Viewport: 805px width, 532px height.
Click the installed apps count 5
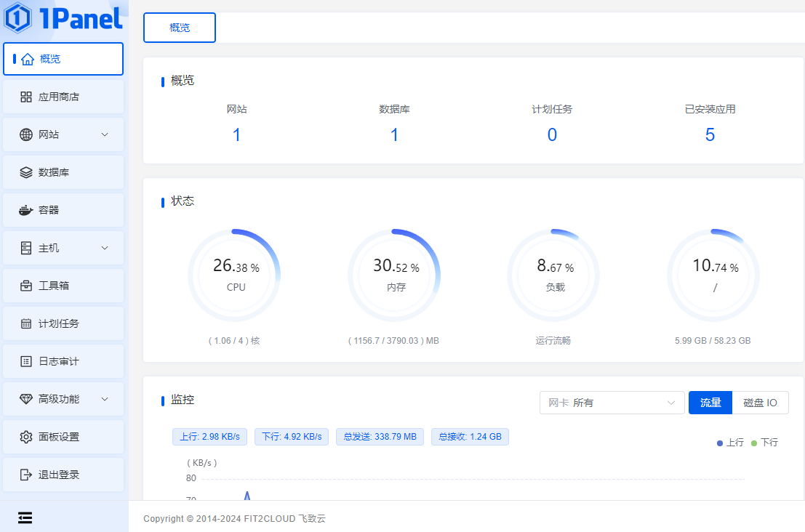click(710, 134)
